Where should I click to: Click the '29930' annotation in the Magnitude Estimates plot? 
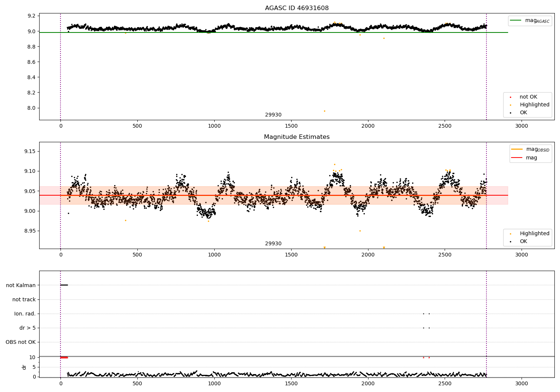pyautogui.click(x=273, y=244)
